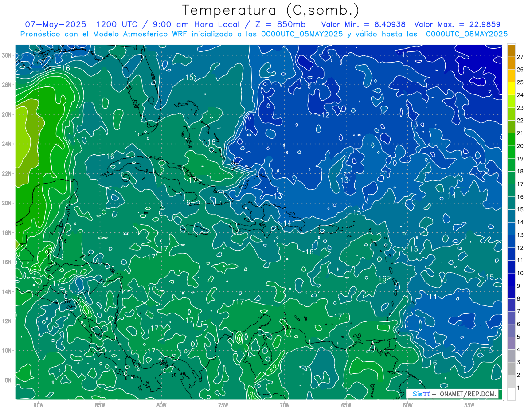Click longitude axis label "80W"

[x=161, y=405]
